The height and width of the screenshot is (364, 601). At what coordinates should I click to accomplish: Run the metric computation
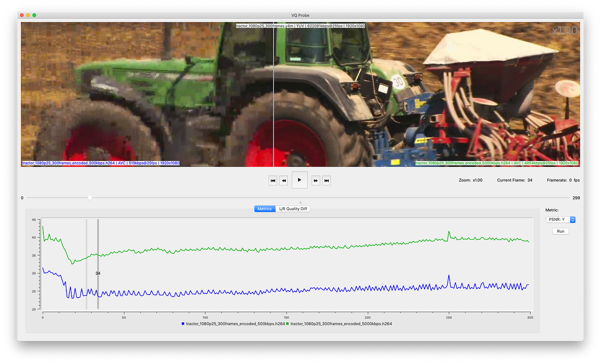(x=560, y=231)
